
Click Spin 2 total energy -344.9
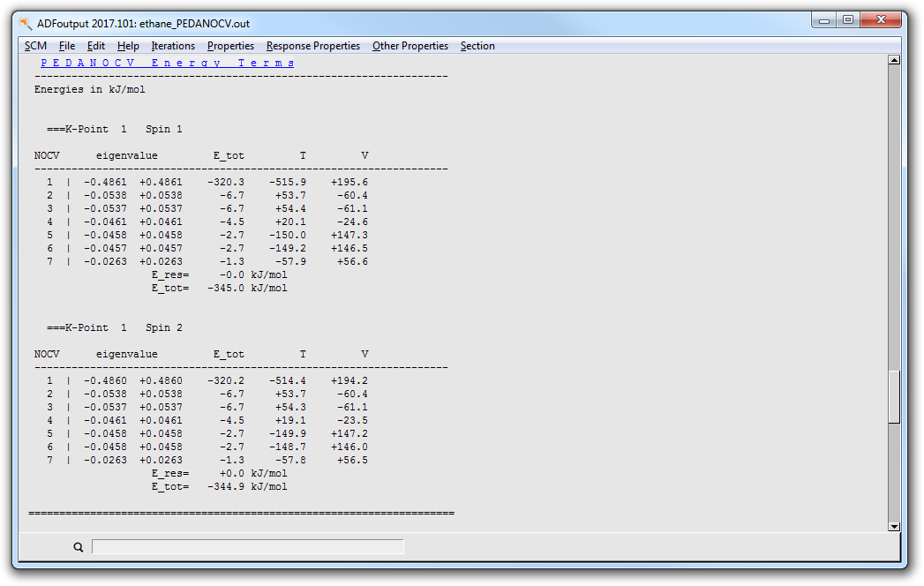click(x=226, y=487)
